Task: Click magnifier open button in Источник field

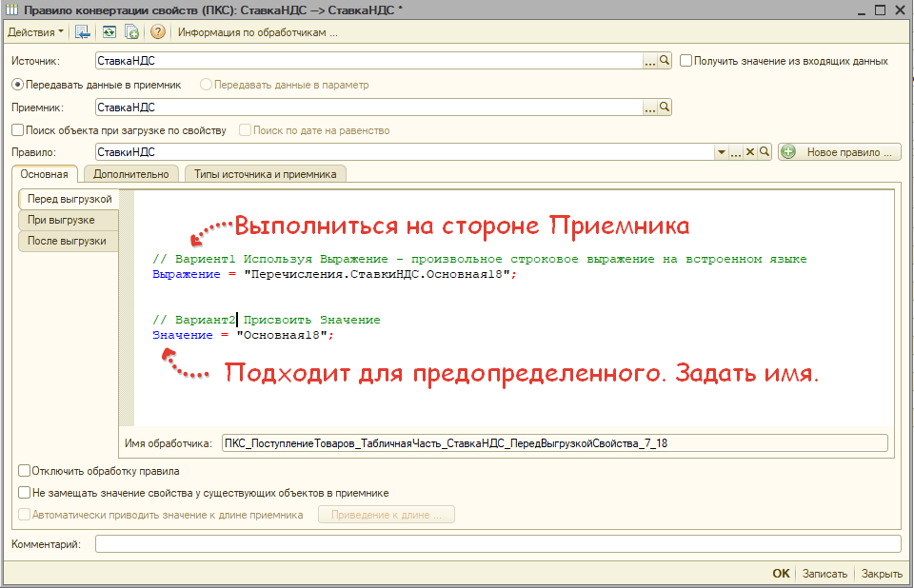Action: pyautogui.click(x=665, y=61)
